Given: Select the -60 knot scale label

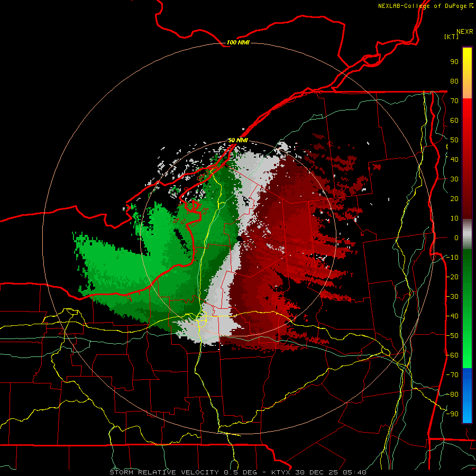Looking at the screenshot, I should point(452,355).
